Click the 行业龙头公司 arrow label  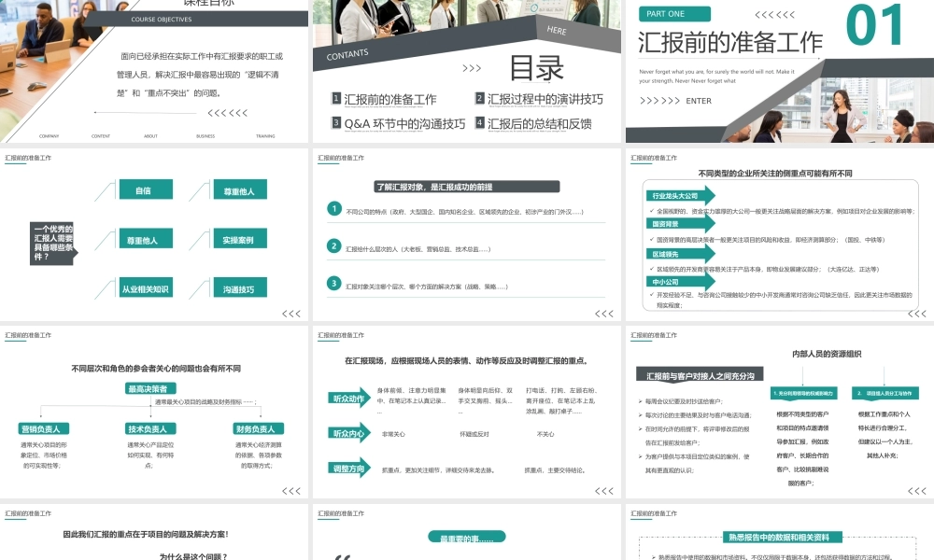(680, 195)
